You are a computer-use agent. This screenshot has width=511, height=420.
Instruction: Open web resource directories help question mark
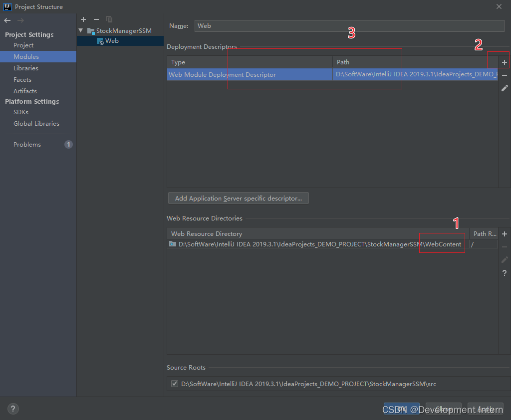505,273
